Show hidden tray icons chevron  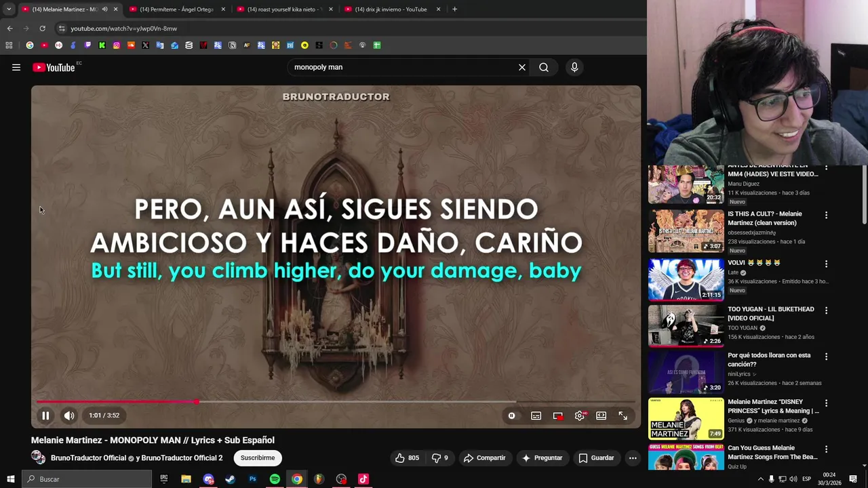point(760,479)
